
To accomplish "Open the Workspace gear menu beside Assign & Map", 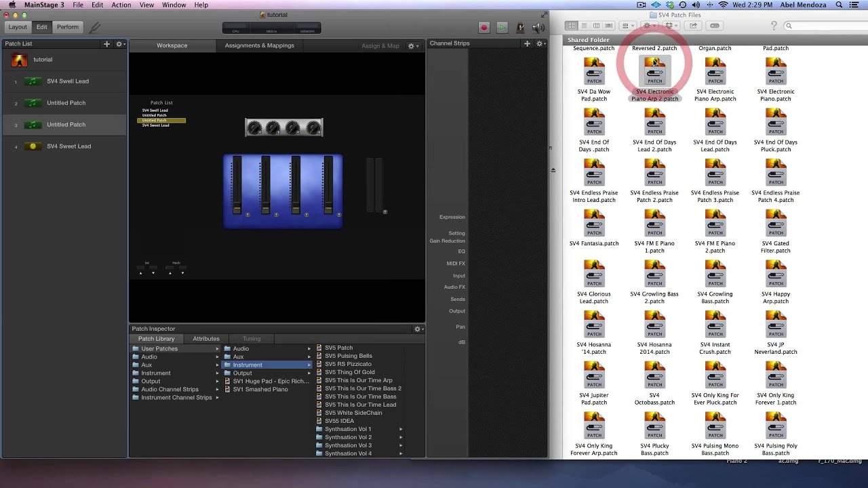I will tap(412, 46).
